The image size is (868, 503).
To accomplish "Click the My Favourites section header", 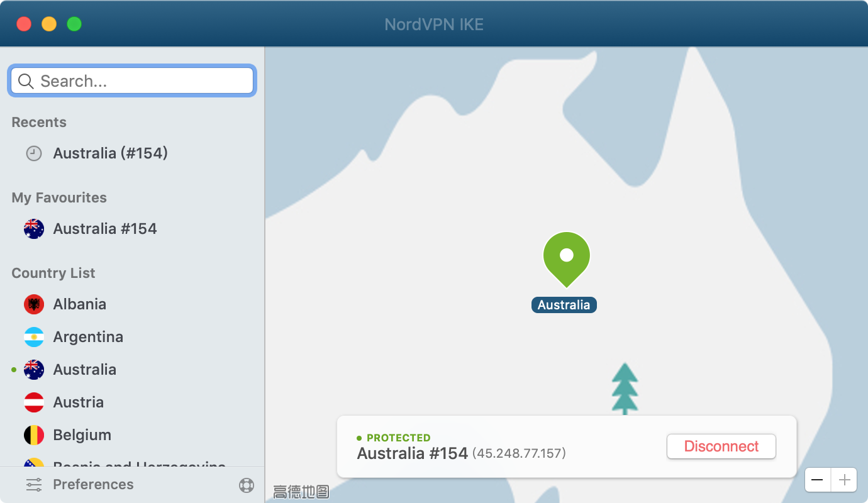I will (x=59, y=197).
